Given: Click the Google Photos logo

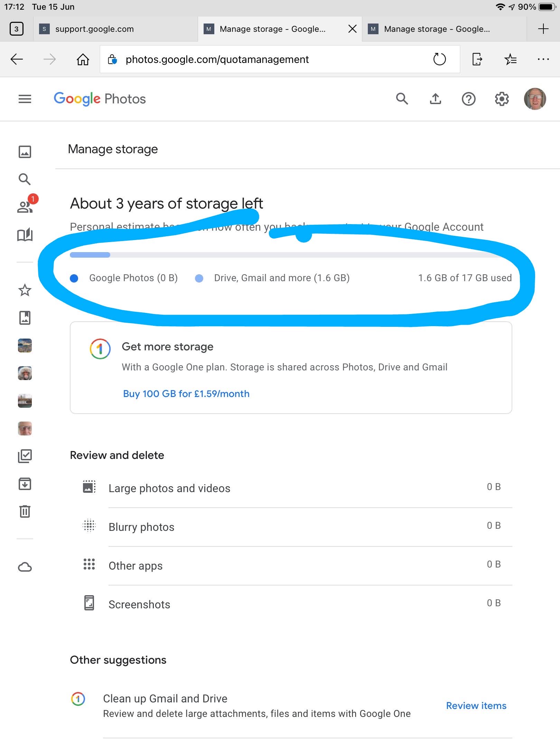Looking at the screenshot, I should [100, 99].
